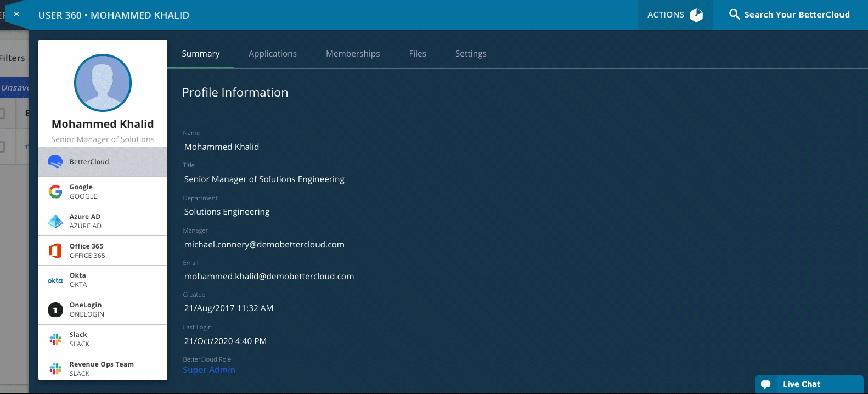Open the Live Chat widget
The width and height of the screenshot is (868, 394).
[x=809, y=384]
